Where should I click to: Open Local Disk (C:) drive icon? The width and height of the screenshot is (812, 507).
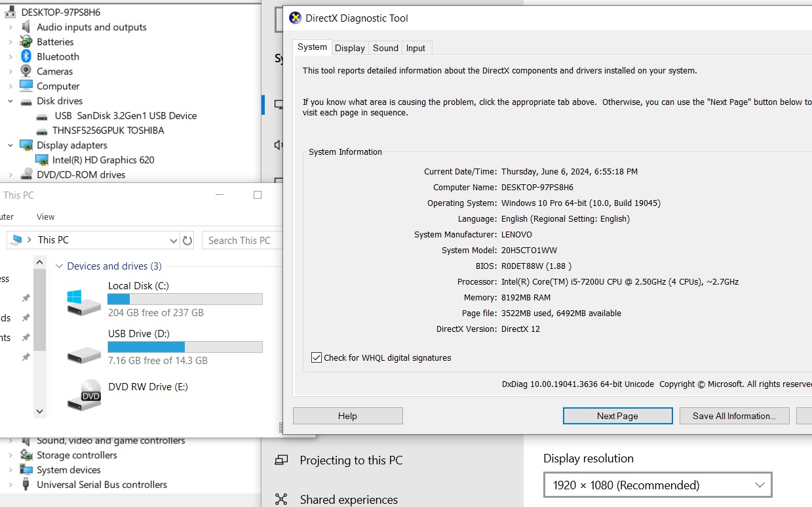point(84,301)
